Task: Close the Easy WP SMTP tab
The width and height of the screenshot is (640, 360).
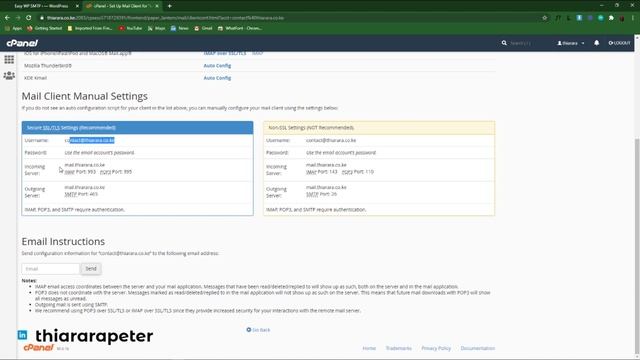Action: tap(77, 6)
